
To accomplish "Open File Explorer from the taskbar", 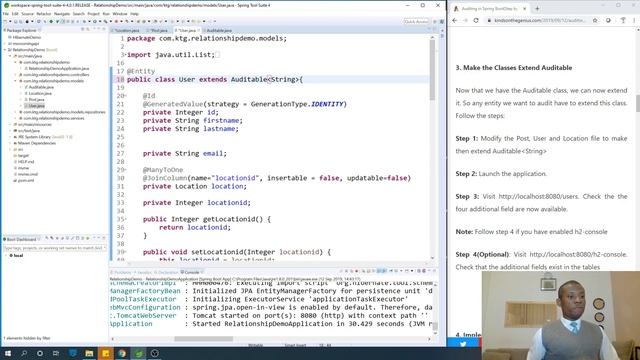I will 89,353.
